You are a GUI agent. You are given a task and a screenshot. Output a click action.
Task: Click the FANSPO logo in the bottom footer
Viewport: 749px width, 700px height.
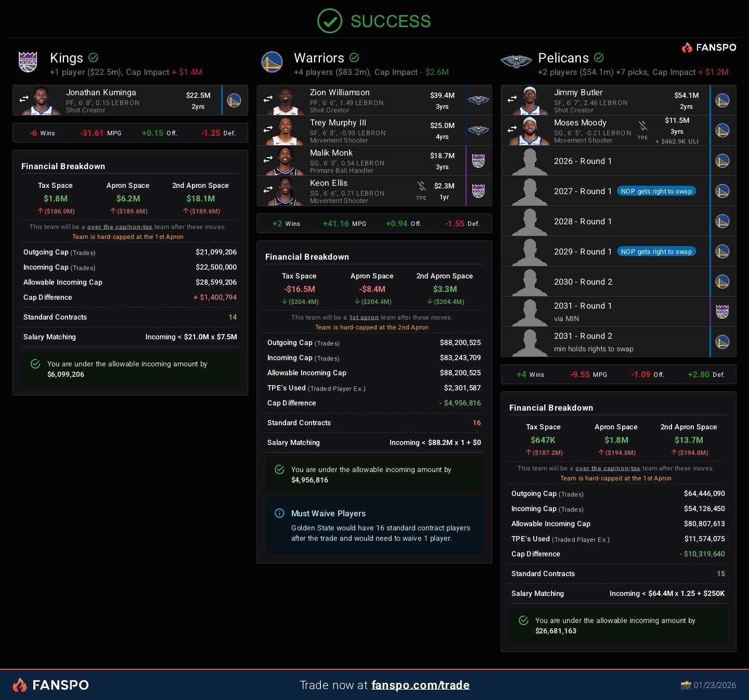click(x=50, y=685)
